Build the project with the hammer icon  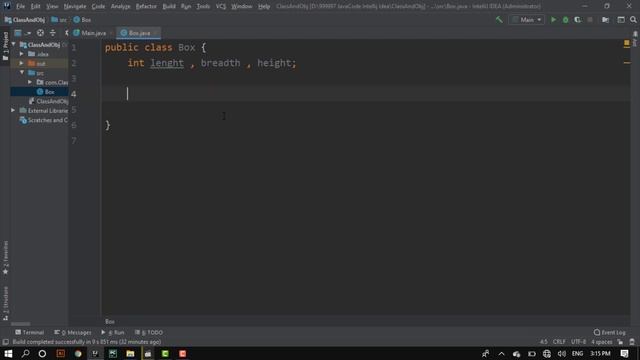[499, 20]
